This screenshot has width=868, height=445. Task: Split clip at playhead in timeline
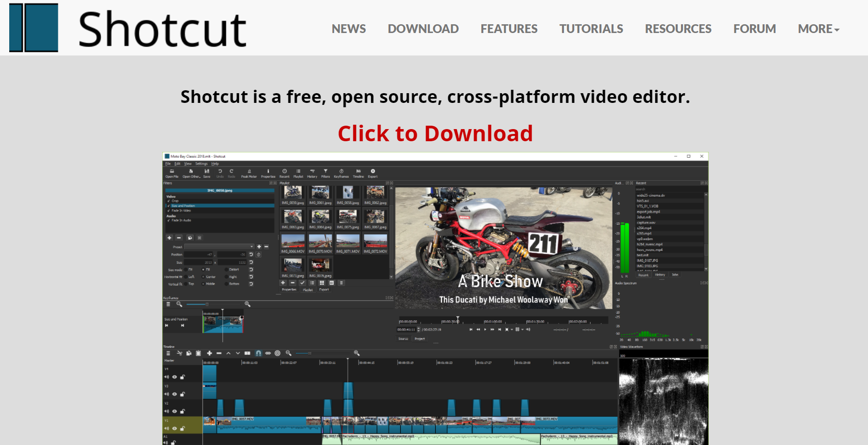pos(247,353)
